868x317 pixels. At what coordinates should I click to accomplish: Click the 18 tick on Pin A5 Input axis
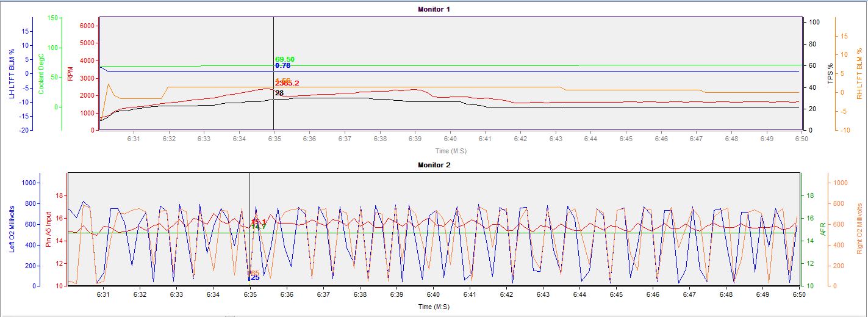[60, 196]
